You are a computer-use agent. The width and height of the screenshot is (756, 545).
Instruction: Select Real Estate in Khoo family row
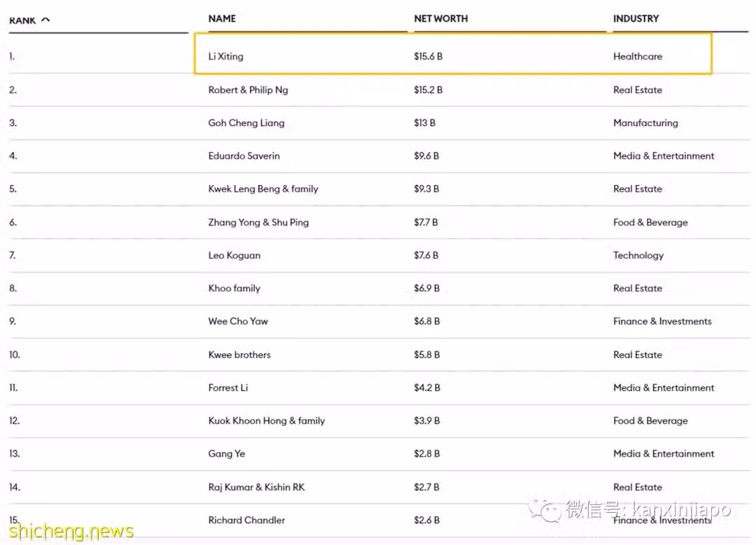[638, 289]
